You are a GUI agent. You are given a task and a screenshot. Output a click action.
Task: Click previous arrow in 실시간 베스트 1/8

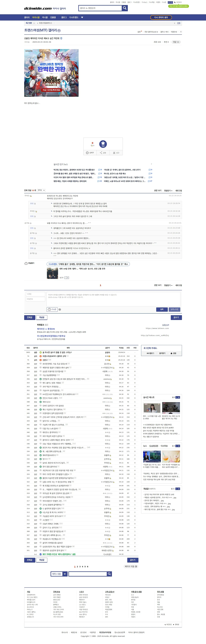pos(176,397)
